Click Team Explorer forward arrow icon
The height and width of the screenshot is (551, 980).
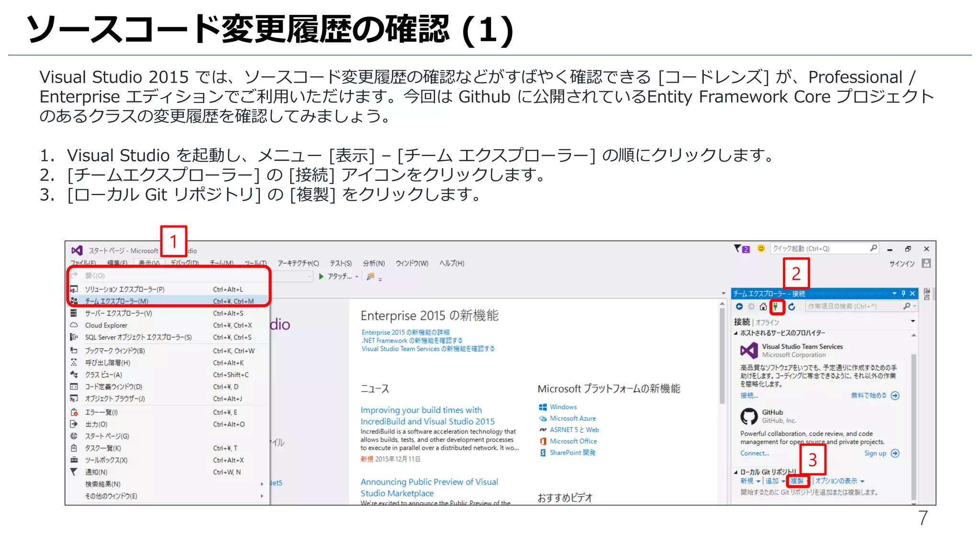tap(751, 307)
